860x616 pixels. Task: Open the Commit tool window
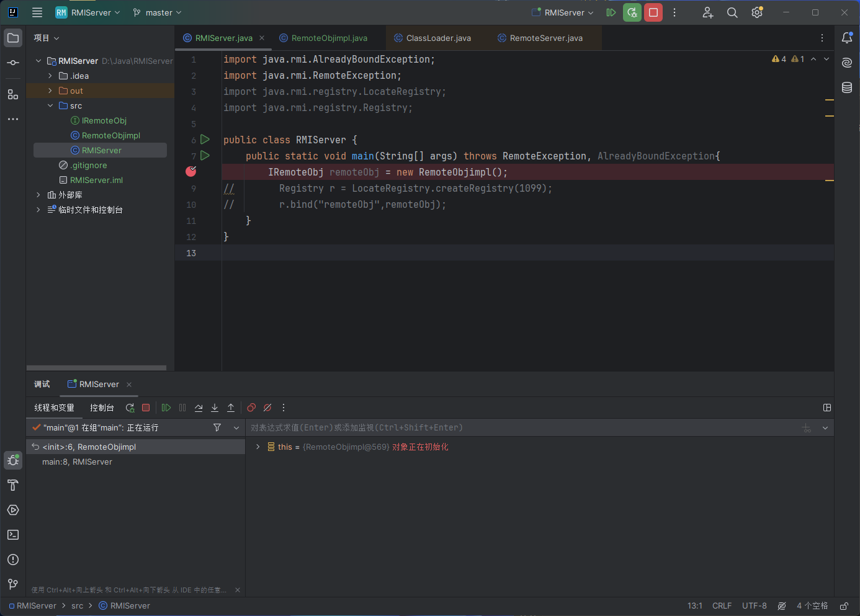point(13,63)
